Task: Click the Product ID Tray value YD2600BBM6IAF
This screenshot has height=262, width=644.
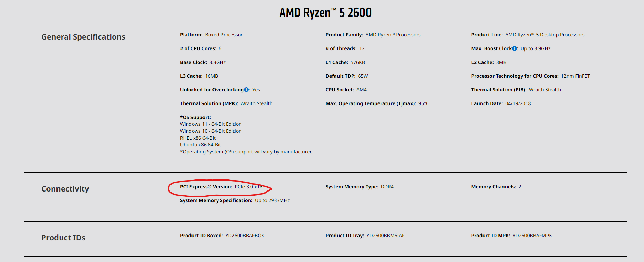Action: tap(385, 236)
